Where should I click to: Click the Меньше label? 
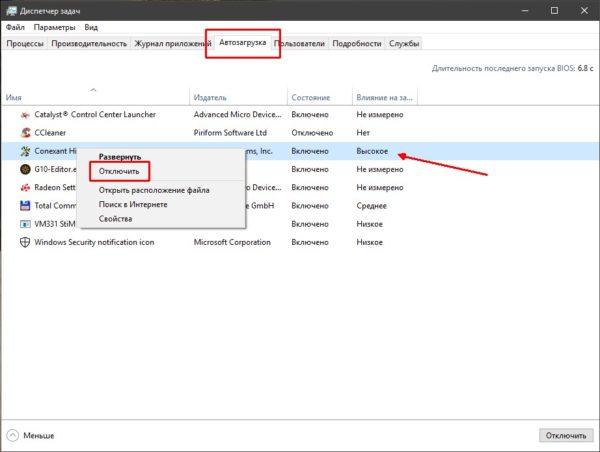[x=39, y=436]
